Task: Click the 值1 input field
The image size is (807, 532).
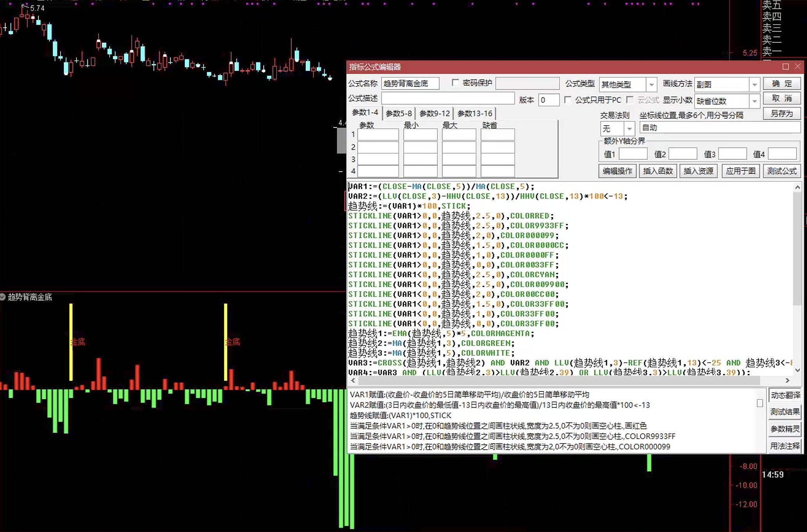Action: coord(633,154)
